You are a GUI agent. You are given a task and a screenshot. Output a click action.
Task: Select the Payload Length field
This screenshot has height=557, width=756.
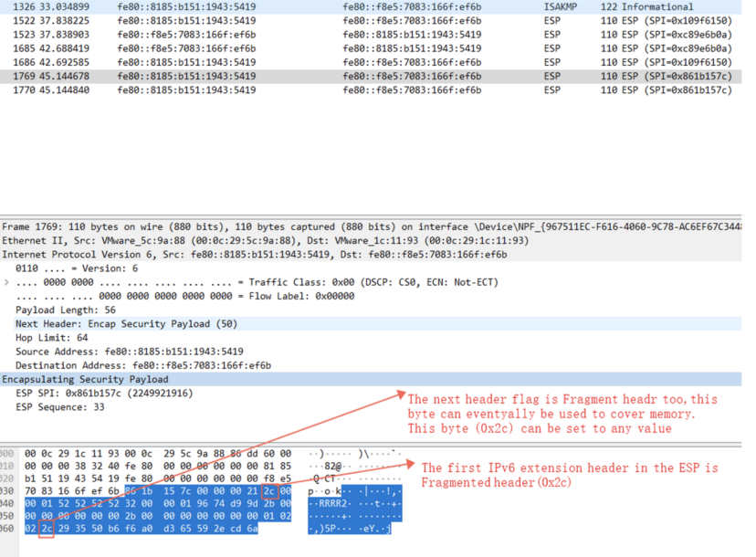pyautogui.click(x=73, y=309)
